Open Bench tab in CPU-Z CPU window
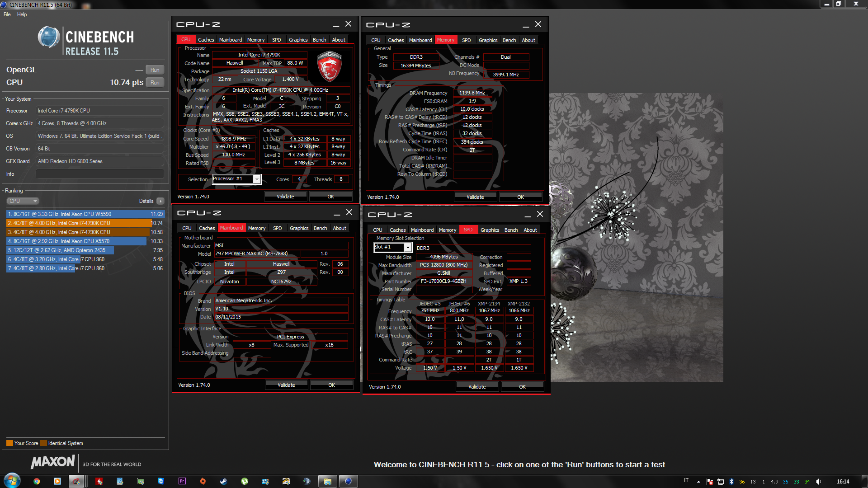The width and height of the screenshot is (868, 488). click(319, 40)
